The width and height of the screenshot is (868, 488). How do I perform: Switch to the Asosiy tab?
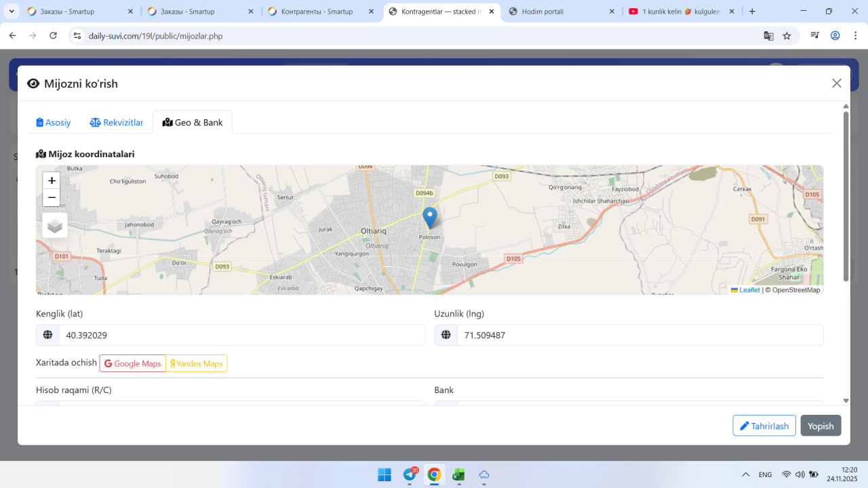coord(54,123)
